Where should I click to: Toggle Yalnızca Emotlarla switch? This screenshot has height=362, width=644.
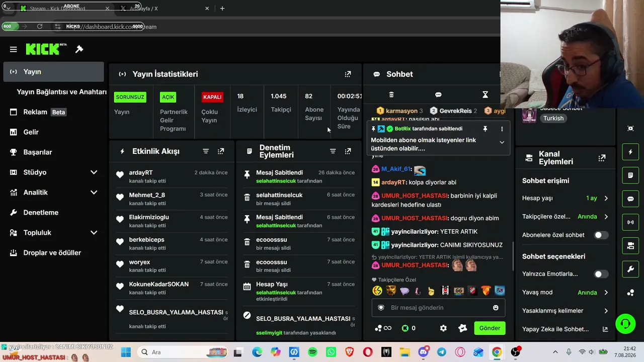click(601, 274)
